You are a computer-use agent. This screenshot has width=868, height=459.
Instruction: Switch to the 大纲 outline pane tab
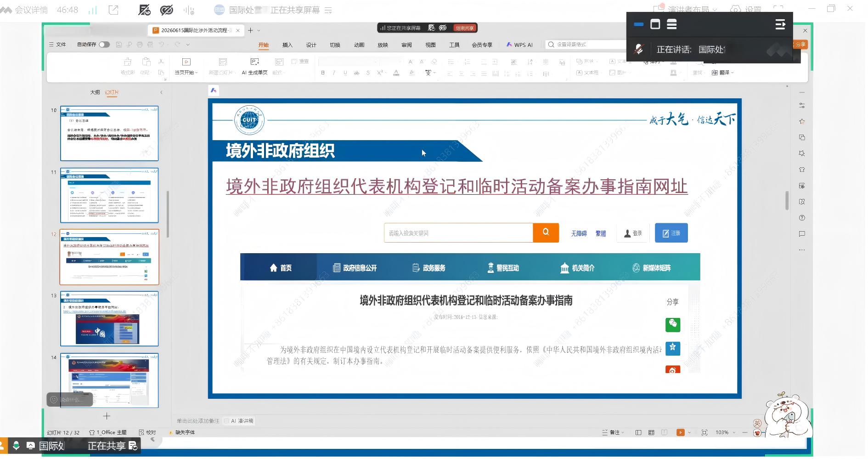tap(95, 92)
